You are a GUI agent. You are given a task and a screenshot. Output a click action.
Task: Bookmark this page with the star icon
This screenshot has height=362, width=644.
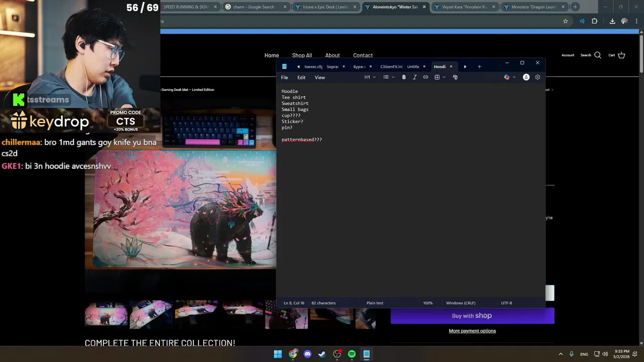coord(565,21)
